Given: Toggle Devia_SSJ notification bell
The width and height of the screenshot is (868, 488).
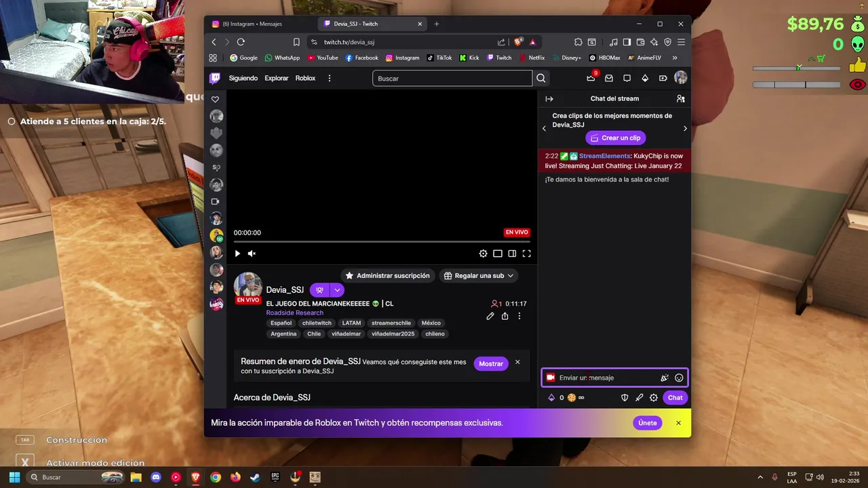Looking at the screenshot, I should pos(319,290).
